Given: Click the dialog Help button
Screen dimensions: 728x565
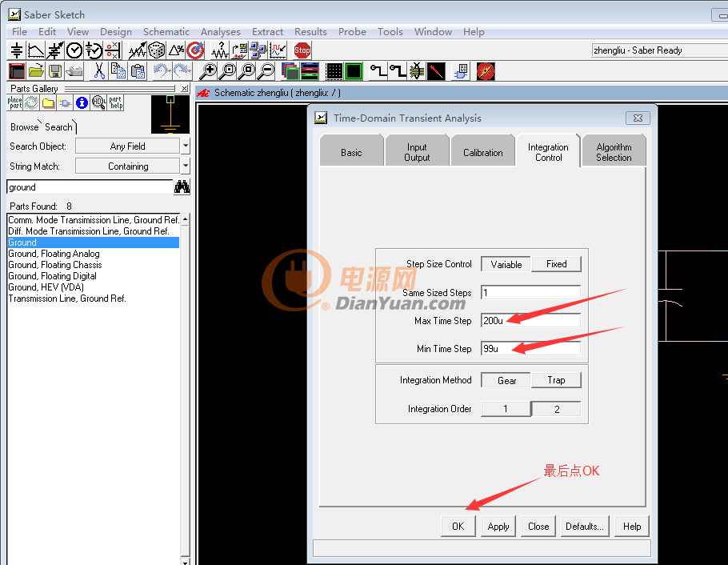Looking at the screenshot, I should point(632,527).
